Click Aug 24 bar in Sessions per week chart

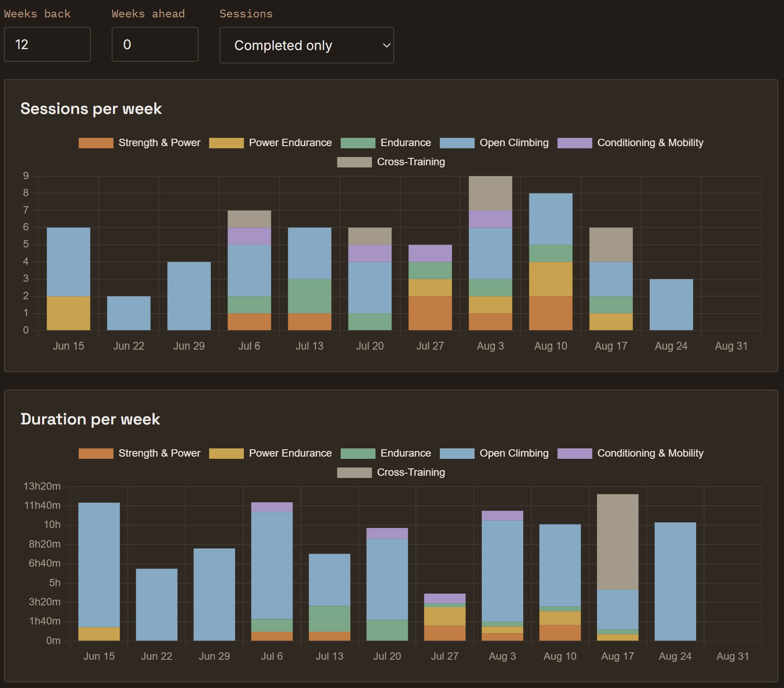coord(671,304)
